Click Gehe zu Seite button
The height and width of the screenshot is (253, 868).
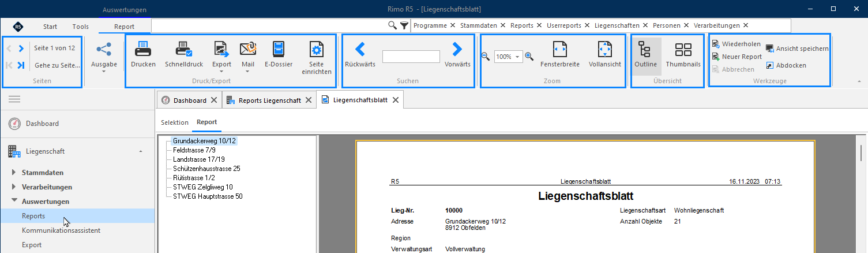[57, 65]
